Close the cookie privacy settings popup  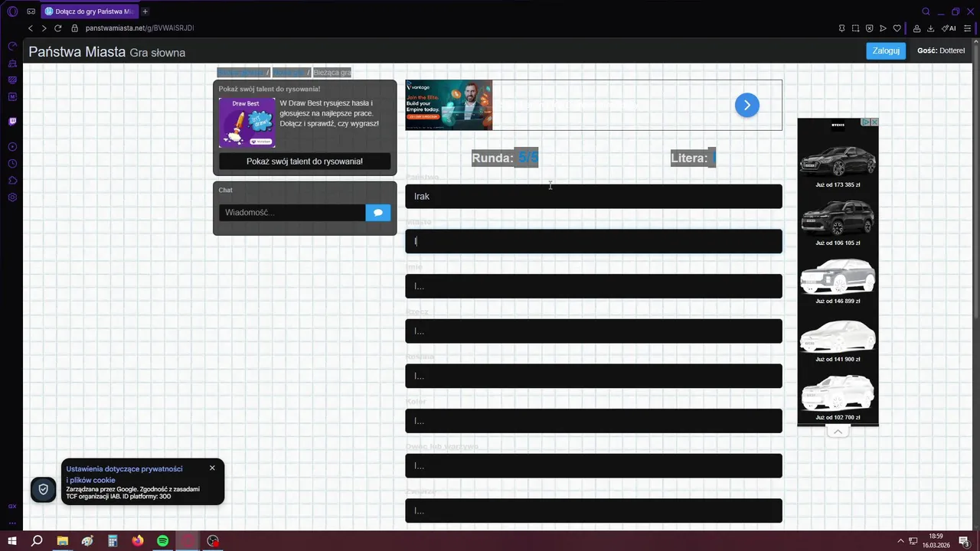tap(212, 468)
